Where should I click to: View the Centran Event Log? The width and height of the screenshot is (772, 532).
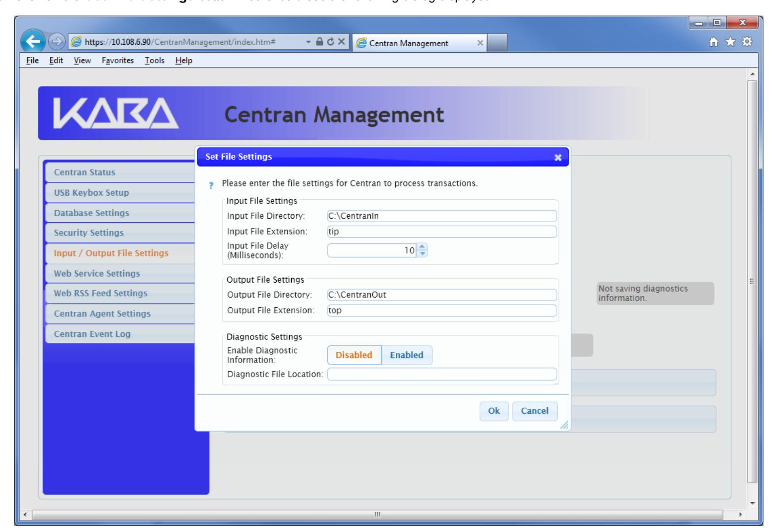pos(120,334)
